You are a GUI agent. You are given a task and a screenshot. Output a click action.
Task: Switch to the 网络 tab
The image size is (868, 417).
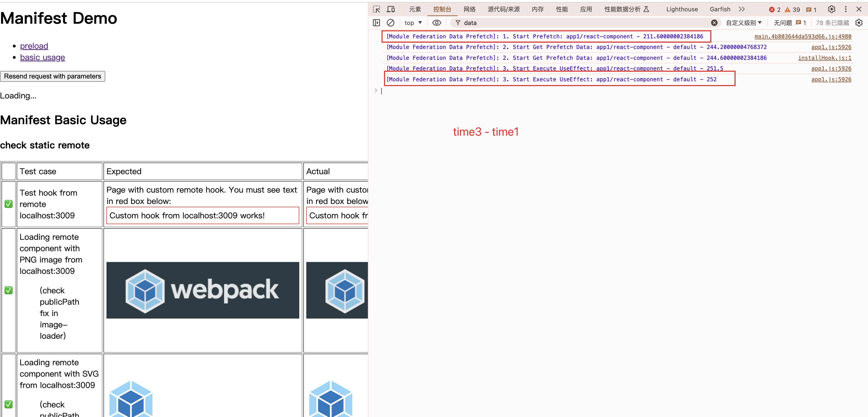tap(469, 9)
